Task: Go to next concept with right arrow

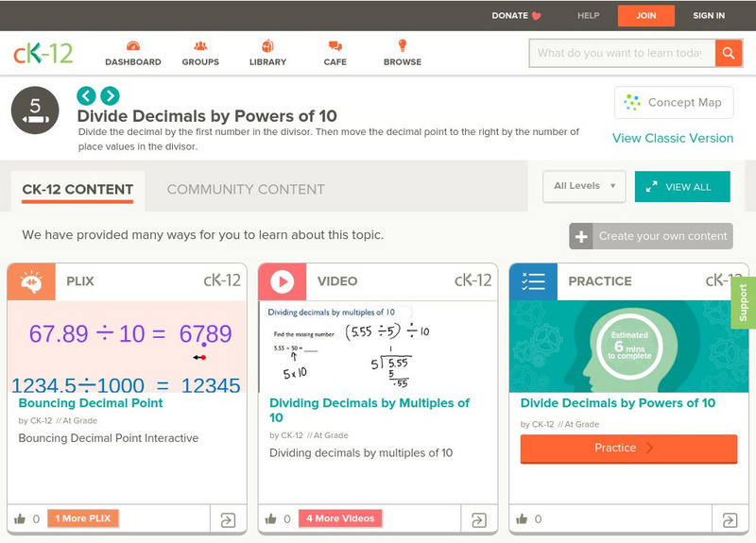Action: tap(110, 95)
